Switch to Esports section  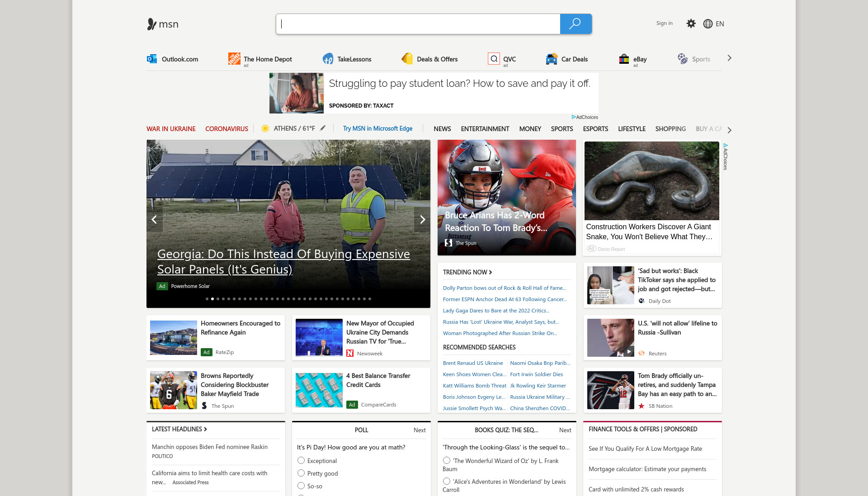(x=595, y=129)
